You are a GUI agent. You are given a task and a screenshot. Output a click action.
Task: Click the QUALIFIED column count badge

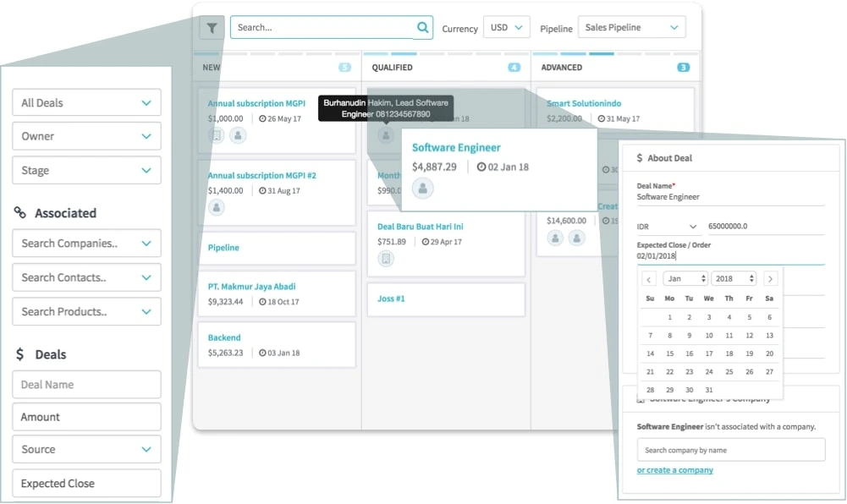point(514,68)
